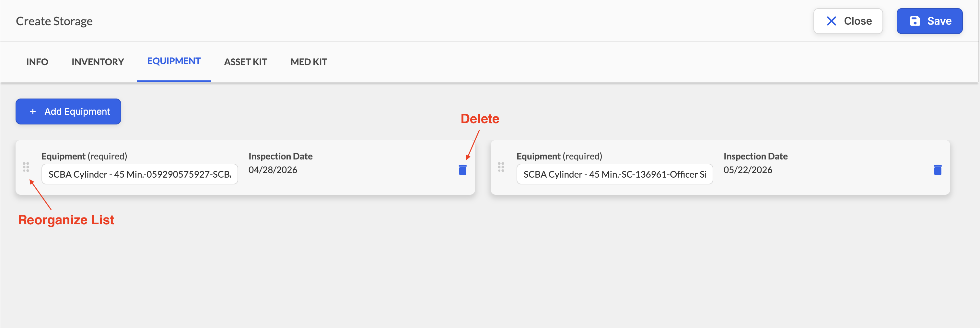The height and width of the screenshot is (328, 980).
Task: Click the floppy disk icon in Save
Action: tap(915, 21)
